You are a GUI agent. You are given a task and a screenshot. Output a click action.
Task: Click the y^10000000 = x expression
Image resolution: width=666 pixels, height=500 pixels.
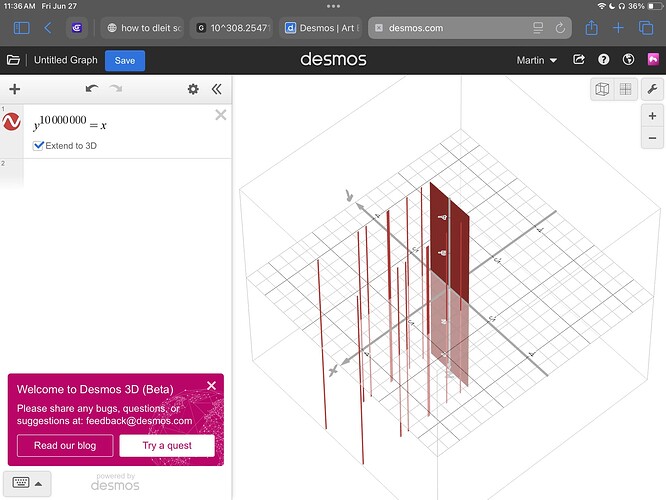click(70, 122)
